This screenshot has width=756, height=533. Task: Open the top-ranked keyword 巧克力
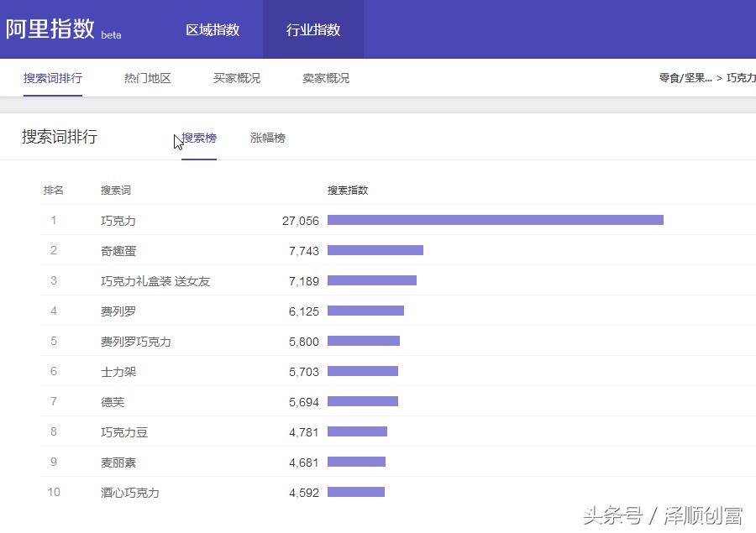pyautogui.click(x=113, y=220)
